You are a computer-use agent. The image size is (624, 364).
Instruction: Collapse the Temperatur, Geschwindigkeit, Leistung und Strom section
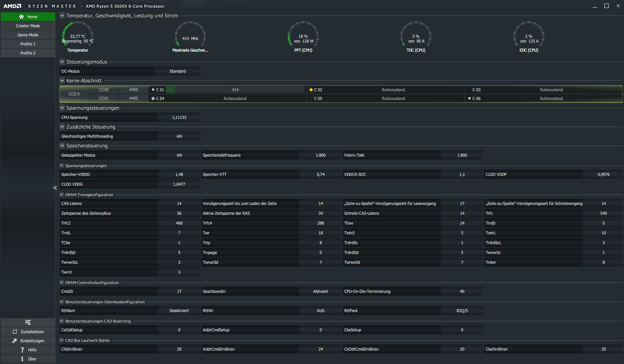62,16
